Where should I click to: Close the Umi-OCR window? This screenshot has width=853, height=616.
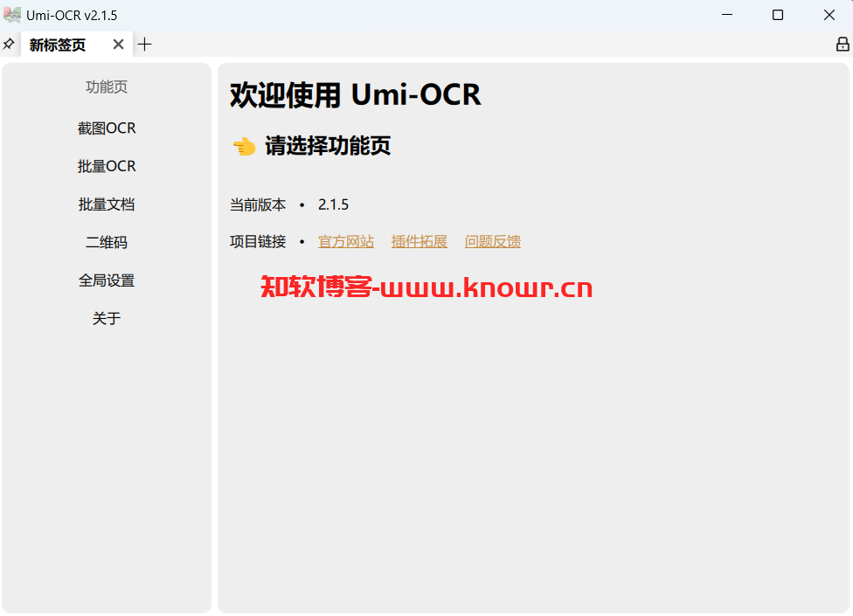[829, 15]
